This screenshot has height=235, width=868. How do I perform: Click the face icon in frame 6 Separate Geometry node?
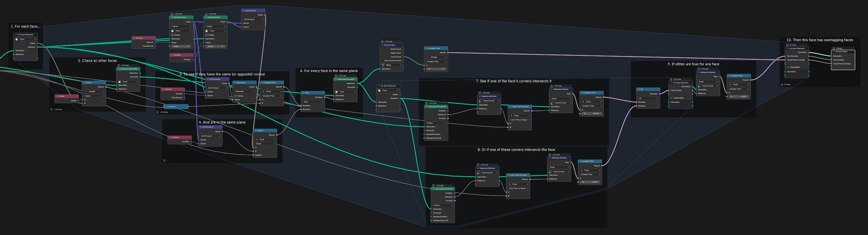336,92
